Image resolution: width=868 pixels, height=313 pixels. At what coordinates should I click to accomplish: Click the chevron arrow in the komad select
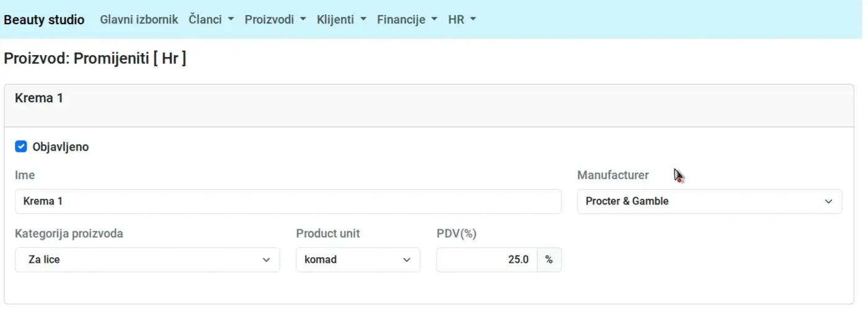pyautogui.click(x=407, y=260)
